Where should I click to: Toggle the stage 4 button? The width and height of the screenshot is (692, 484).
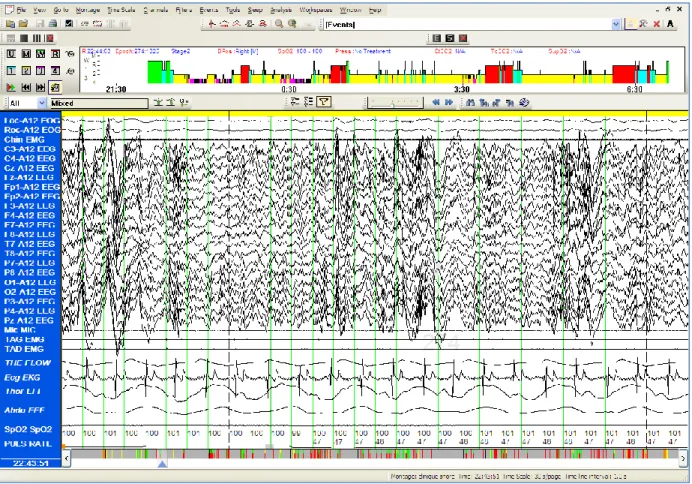coord(55,71)
